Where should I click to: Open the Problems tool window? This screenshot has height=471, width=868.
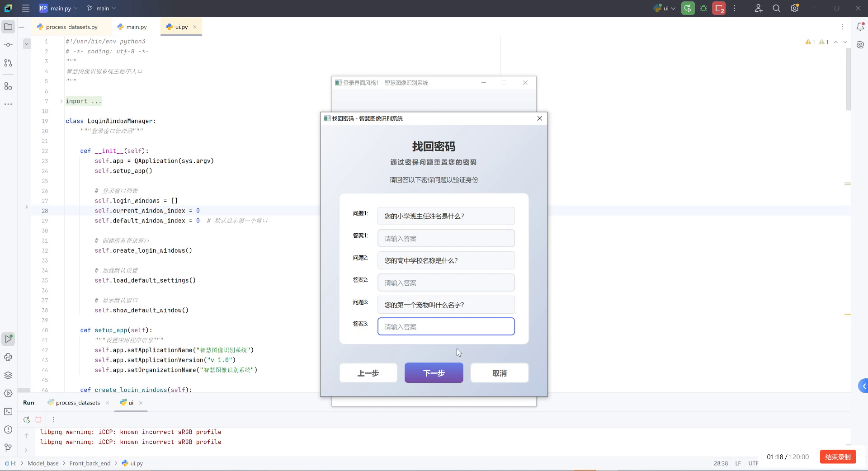click(x=8, y=429)
